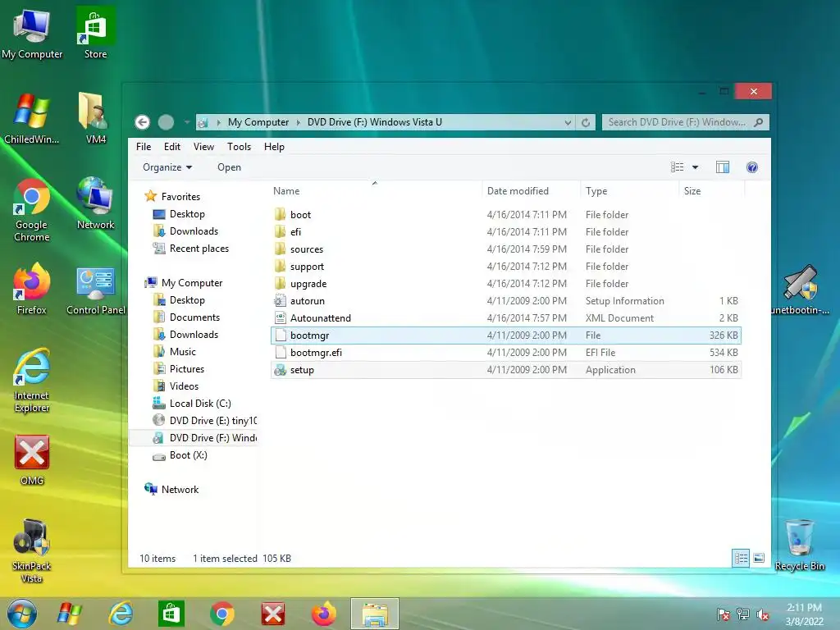This screenshot has width=840, height=630.
Task: Select Internet Explorer desktop shortcut
Action: (31, 381)
